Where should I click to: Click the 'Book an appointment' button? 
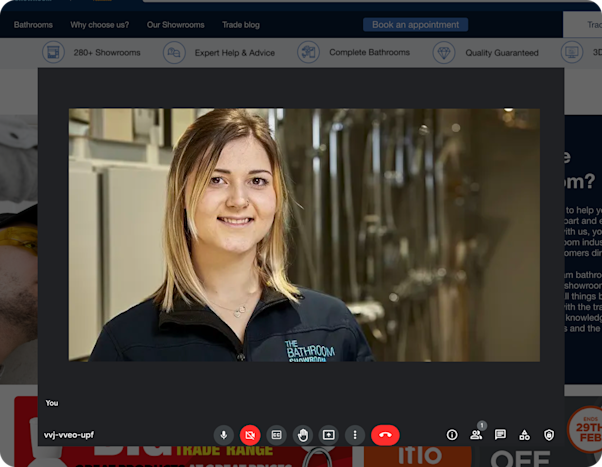coord(415,25)
